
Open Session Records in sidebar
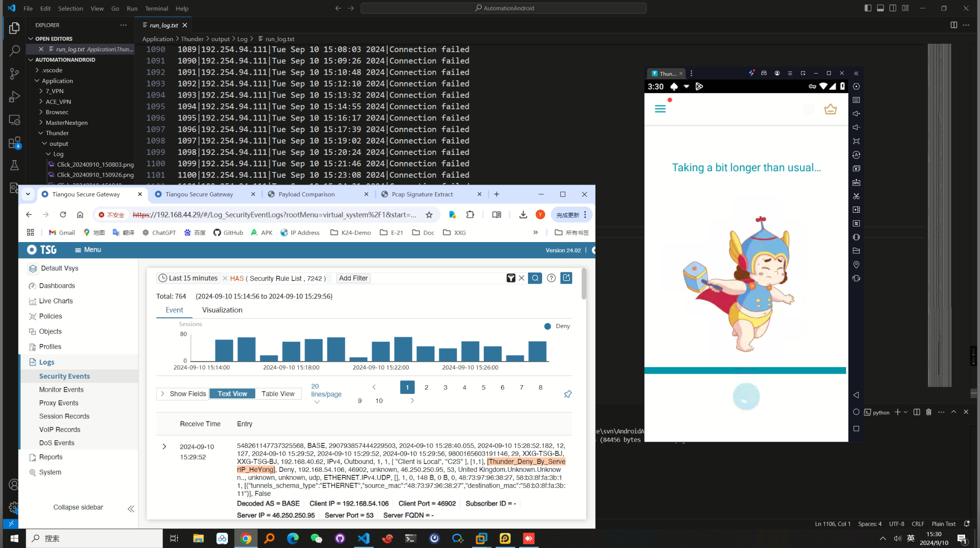tap(64, 416)
